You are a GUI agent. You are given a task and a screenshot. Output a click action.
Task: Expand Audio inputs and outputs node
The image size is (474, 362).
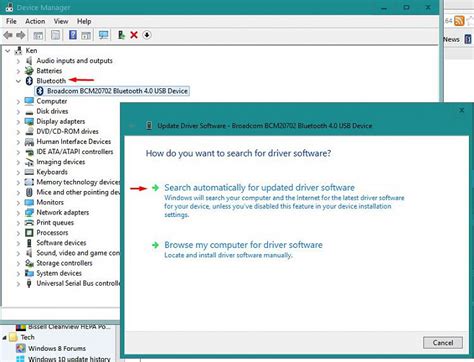18,61
